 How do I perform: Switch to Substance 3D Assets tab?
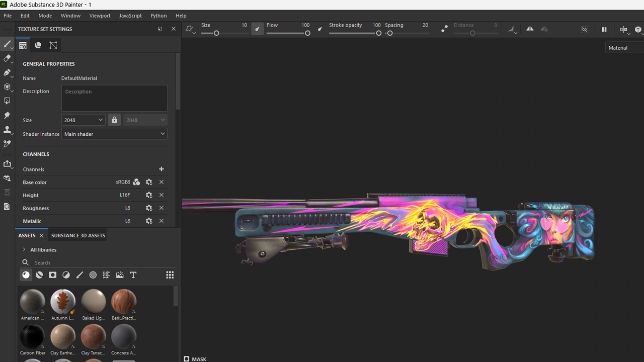click(x=78, y=235)
